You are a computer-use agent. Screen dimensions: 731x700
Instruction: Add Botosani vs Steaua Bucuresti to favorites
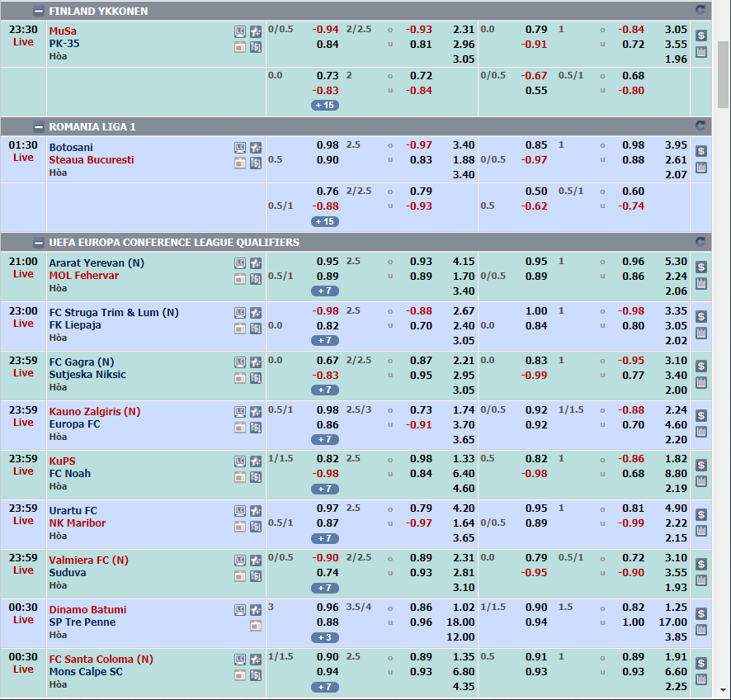click(256, 148)
